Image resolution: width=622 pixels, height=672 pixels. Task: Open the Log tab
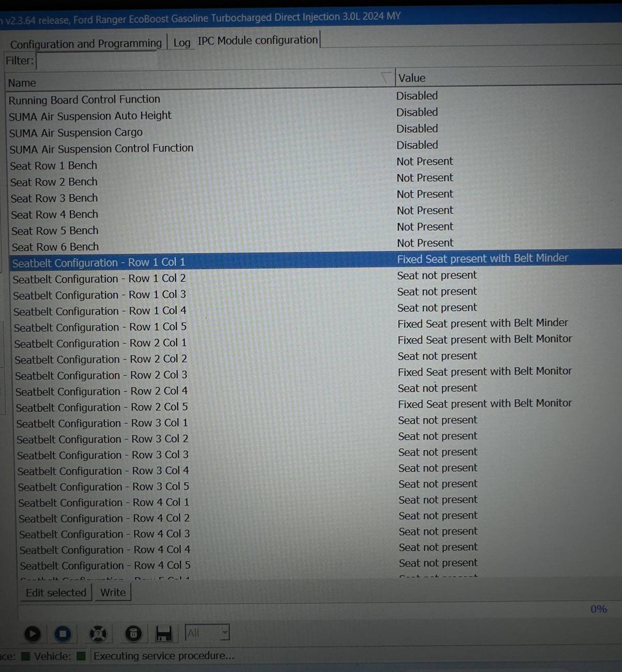[x=182, y=42]
